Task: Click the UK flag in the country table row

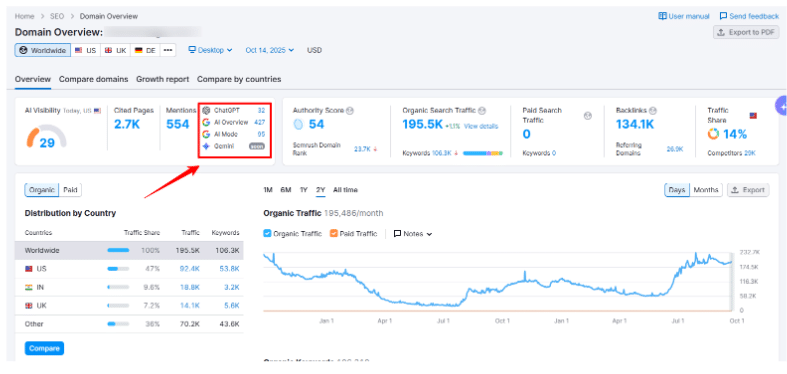Action: (29, 306)
